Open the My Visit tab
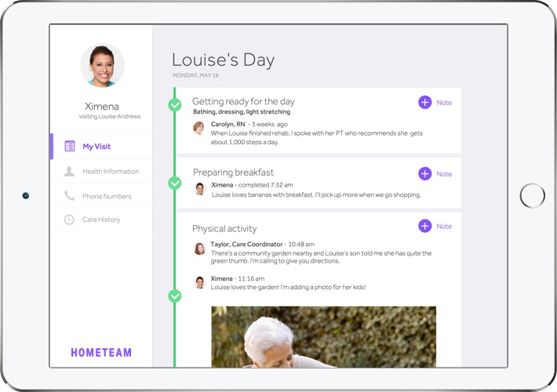Image resolution: width=557 pixels, height=392 pixels. pos(96,147)
